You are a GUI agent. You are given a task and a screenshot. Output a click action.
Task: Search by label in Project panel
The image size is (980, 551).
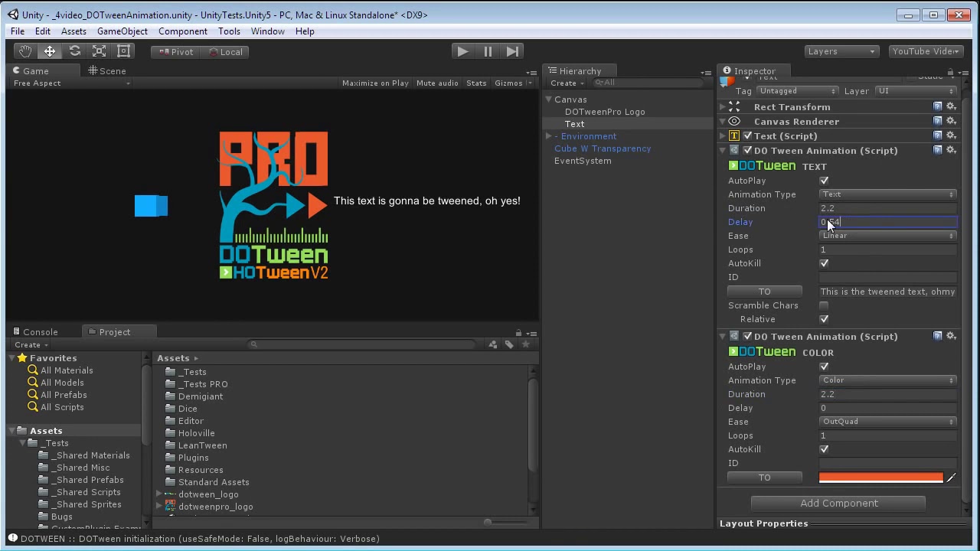pyautogui.click(x=509, y=344)
